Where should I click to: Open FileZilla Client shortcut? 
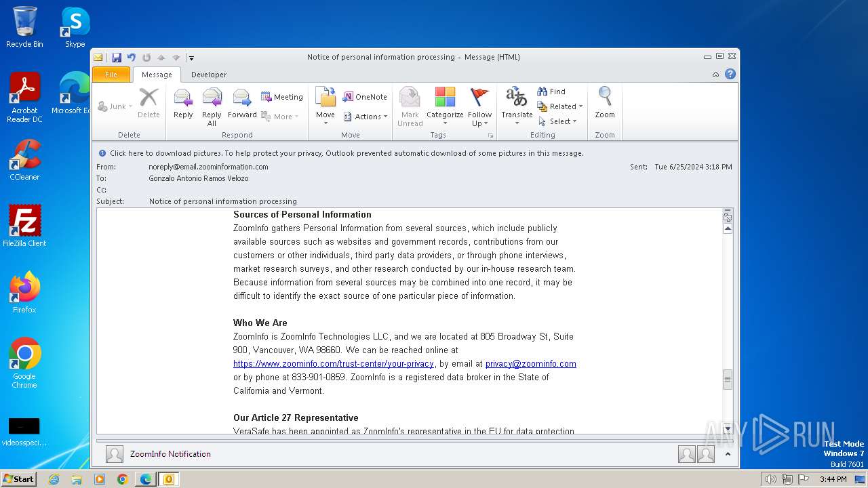(24, 226)
